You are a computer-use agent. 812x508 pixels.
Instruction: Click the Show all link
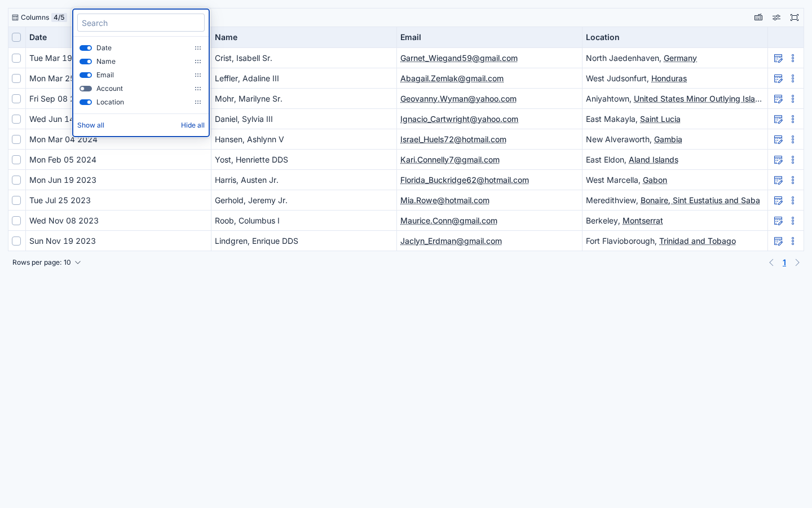(x=91, y=125)
